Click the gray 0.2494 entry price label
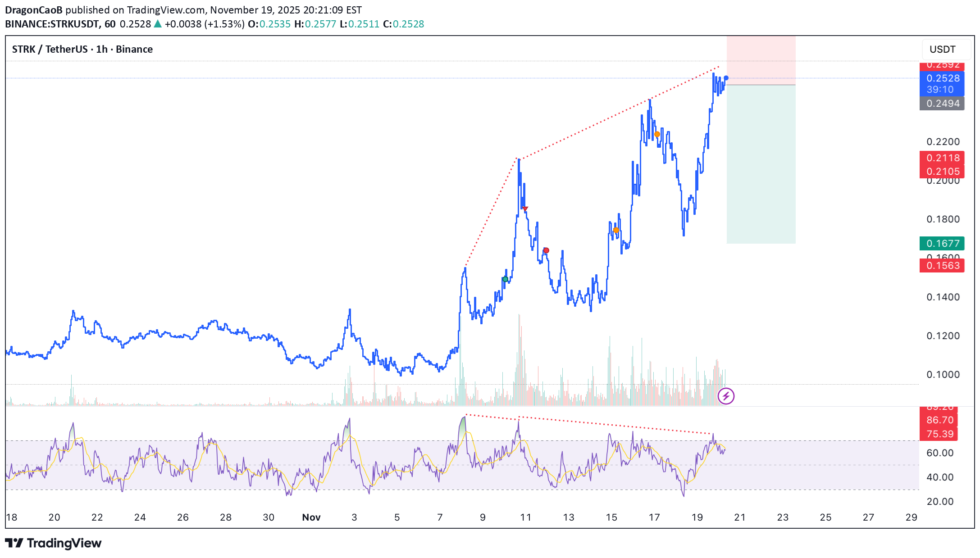 942,104
